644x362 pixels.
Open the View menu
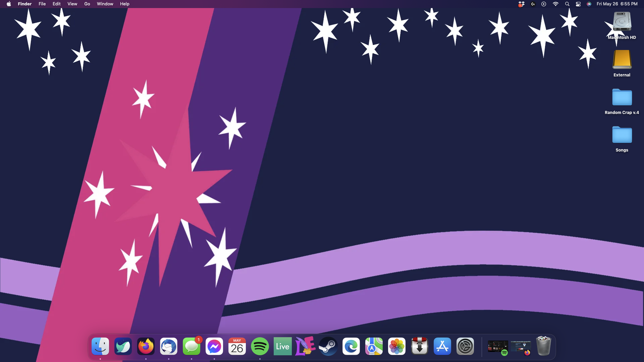pyautogui.click(x=72, y=4)
